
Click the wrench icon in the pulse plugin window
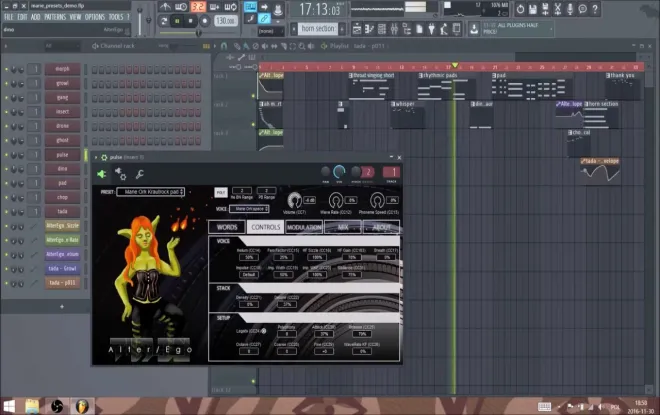[x=139, y=174]
